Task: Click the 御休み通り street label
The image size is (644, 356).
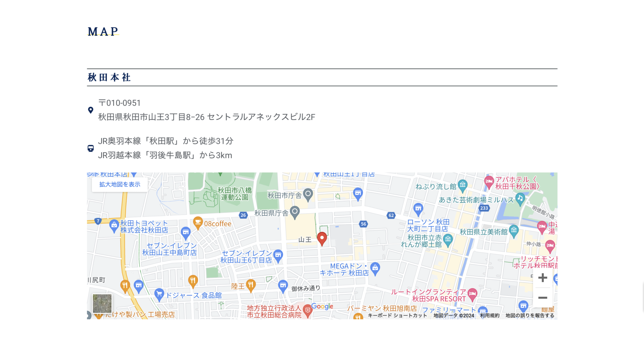Action: (306, 289)
